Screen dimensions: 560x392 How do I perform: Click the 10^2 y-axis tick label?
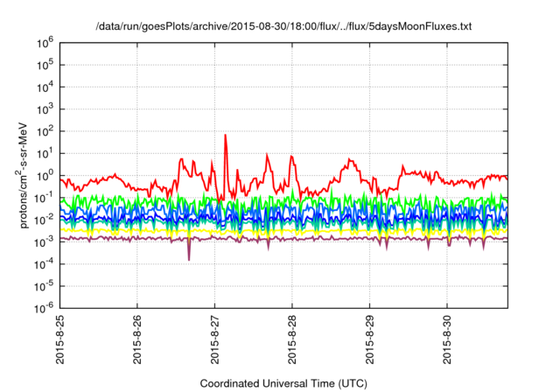pyautogui.click(x=45, y=132)
